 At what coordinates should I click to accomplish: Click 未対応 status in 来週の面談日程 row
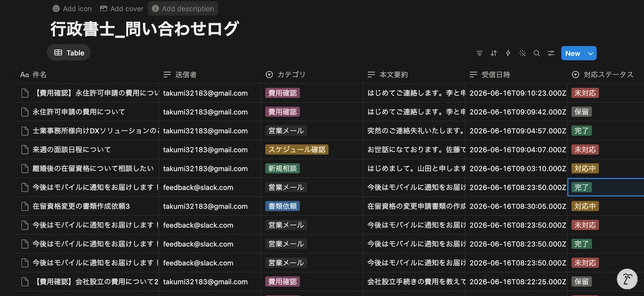[585, 150]
